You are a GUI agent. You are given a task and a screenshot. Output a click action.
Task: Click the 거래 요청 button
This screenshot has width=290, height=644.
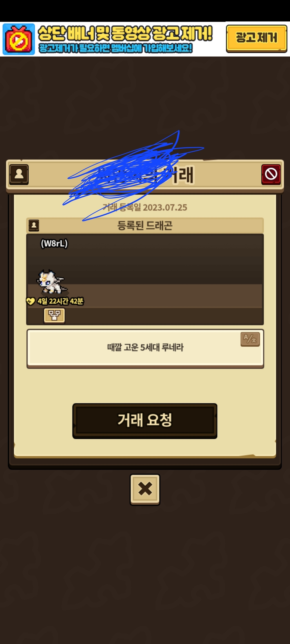pyautogui.click(x=145, y=421)
